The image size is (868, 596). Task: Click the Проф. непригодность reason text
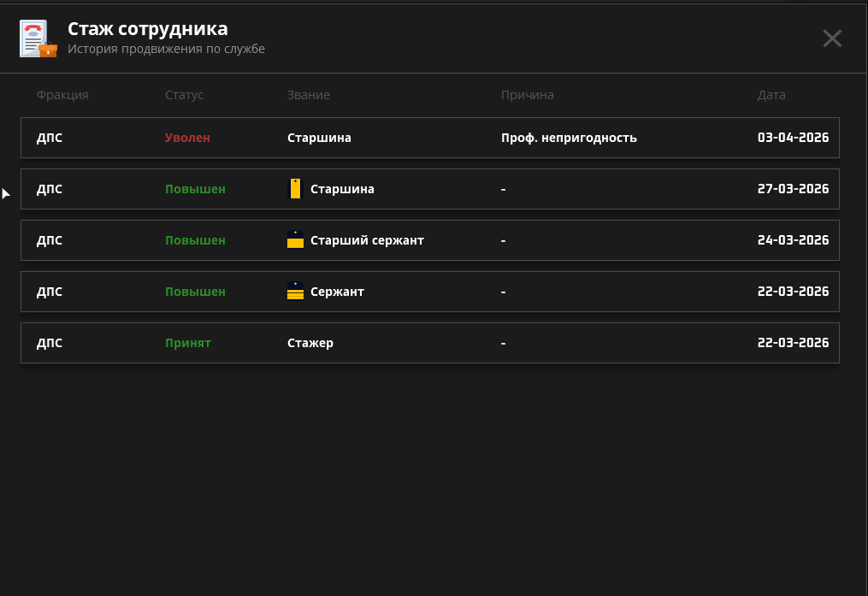coord(569,138)
